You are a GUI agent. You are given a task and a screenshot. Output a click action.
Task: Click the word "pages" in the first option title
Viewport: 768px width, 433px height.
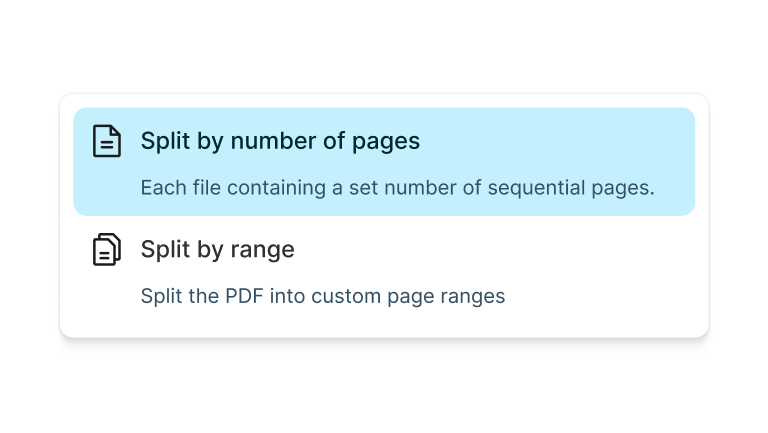[386, 141]
